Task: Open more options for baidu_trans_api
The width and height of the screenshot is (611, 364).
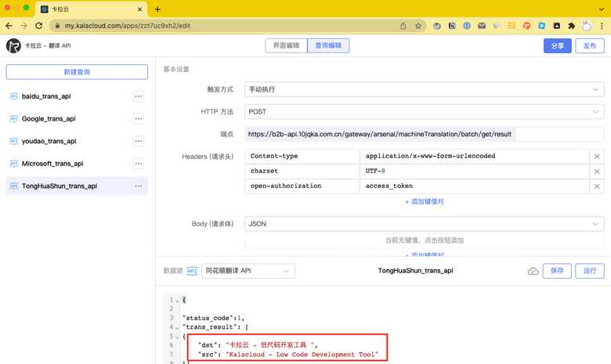Action: (x=139, y=96)
